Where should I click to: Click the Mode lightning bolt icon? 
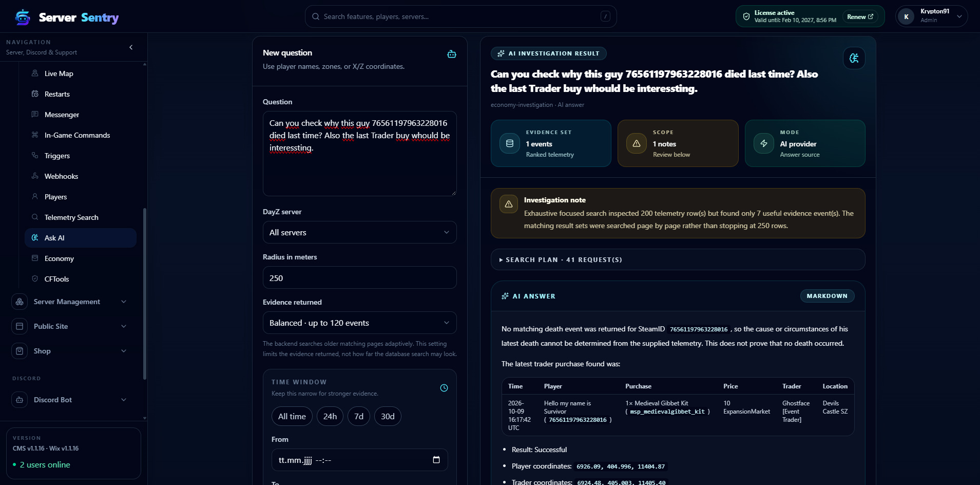coord(764,143)
